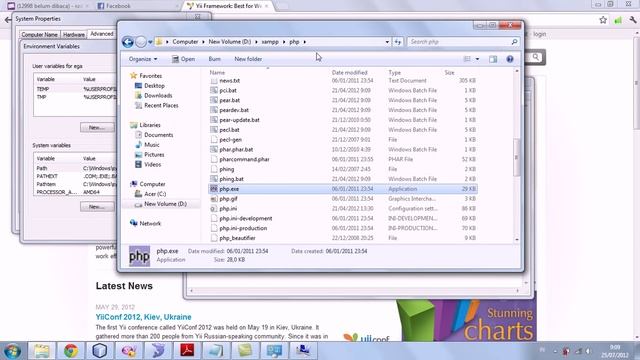Switch to Hardware tab in System Properties

[74, 35]
